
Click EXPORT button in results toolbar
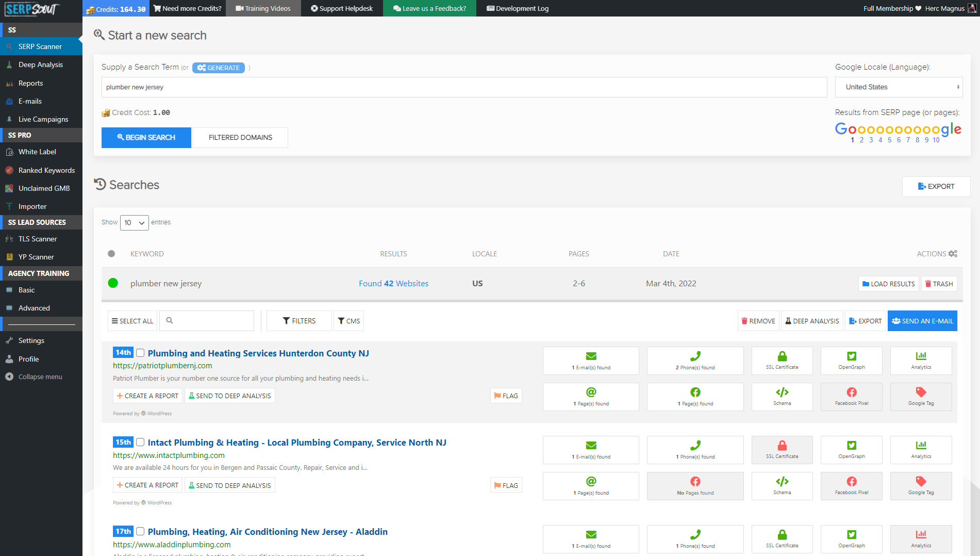point(866,321)
